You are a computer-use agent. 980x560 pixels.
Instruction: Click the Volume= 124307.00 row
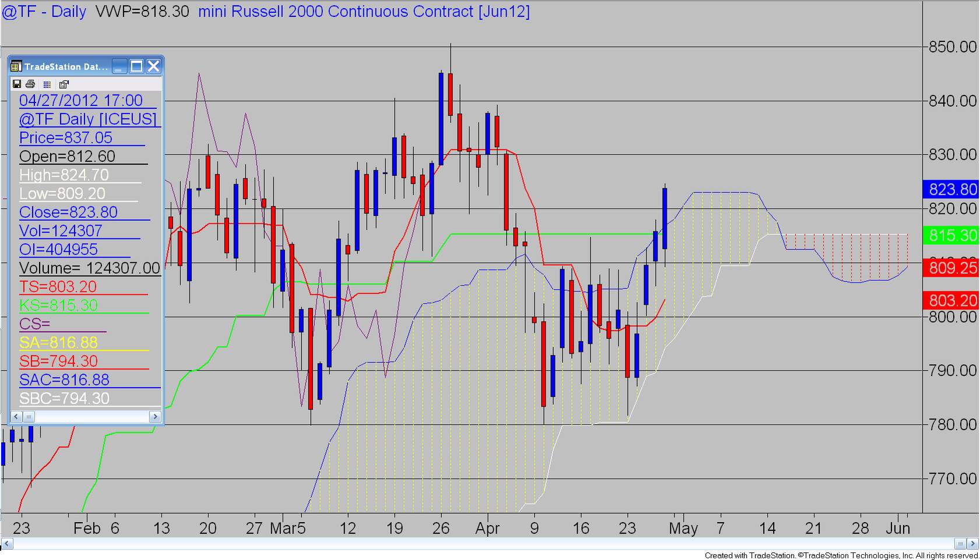tap(90, 268)
